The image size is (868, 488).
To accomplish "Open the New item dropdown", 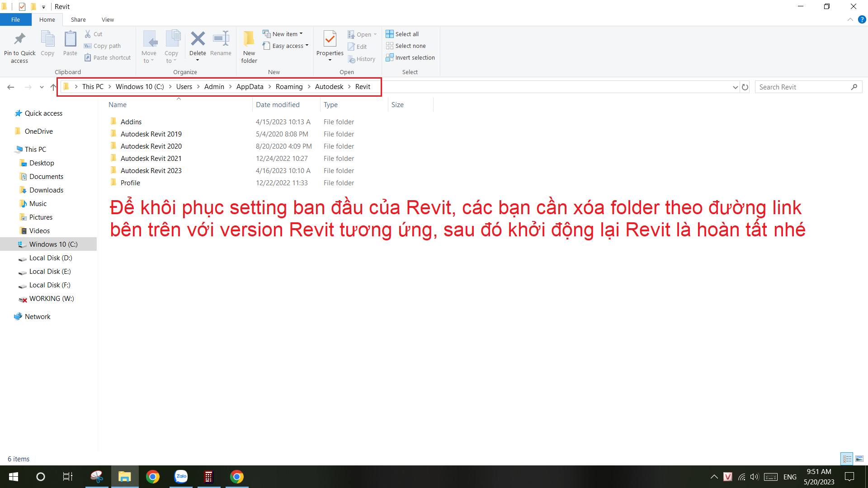I will 283,34.
